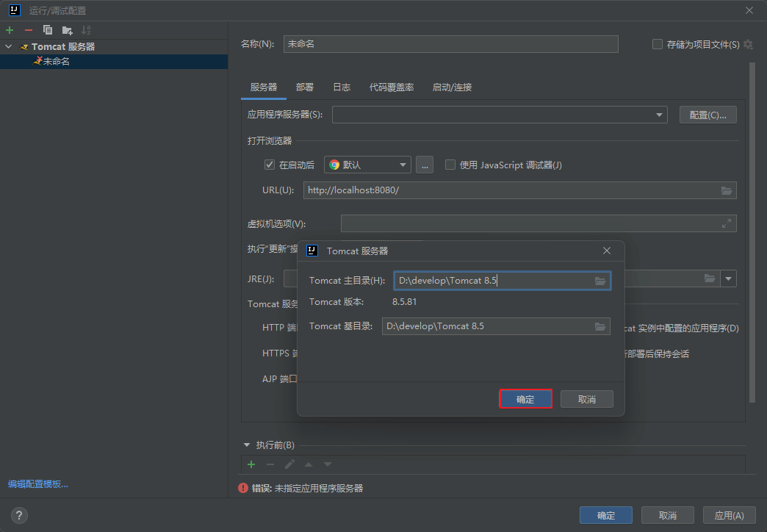This screenshot has height=532, width=767.
Task: Cancel the Tomcat 服务器 dialog
Action: click(x=586, y=399)
